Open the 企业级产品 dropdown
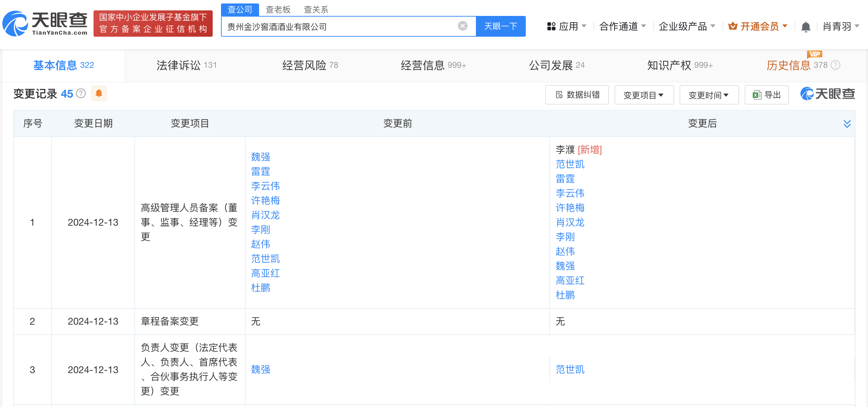 [687, 26]
